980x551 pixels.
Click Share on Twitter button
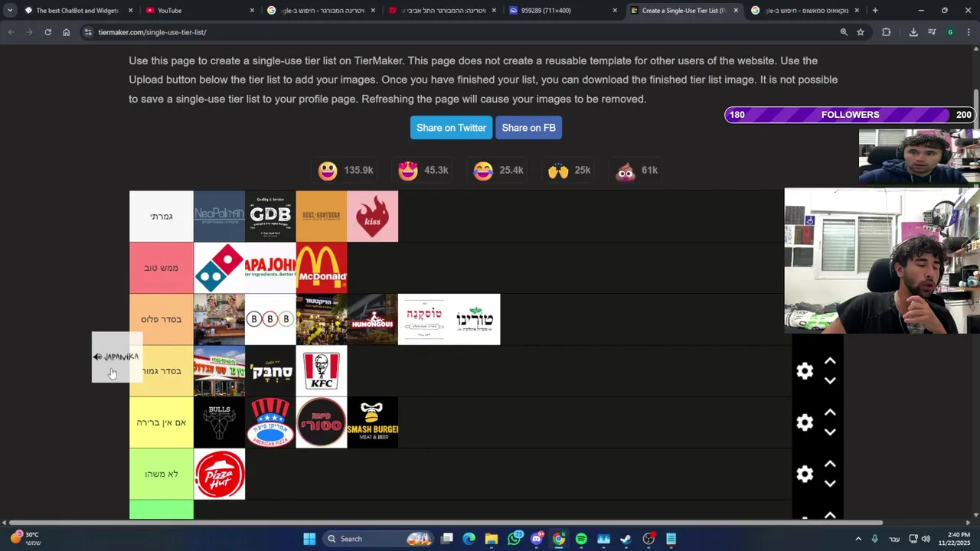tap(451, 128)
